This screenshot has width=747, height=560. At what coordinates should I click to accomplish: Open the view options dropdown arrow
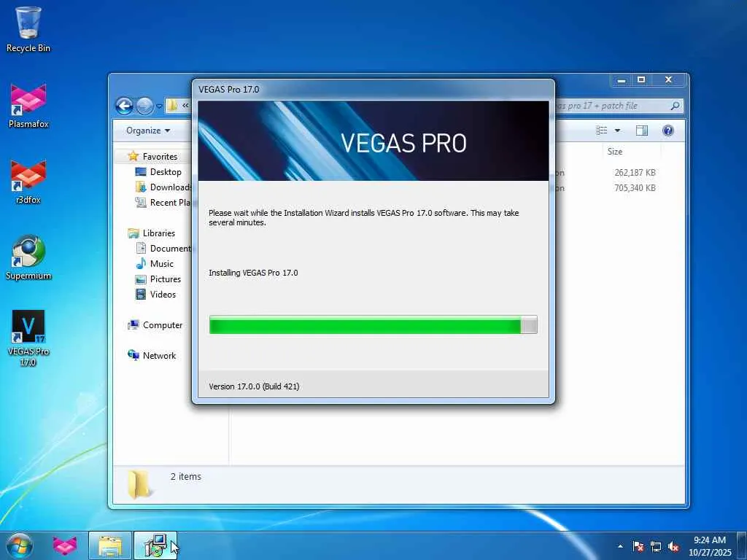(x=617, y=131)
